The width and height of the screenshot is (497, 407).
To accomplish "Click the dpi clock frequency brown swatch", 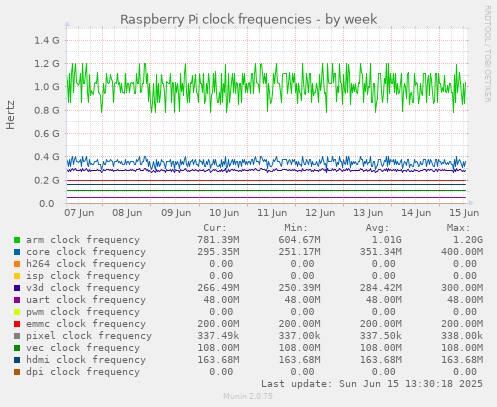I will pyautogui.click(x=17, y=372).
